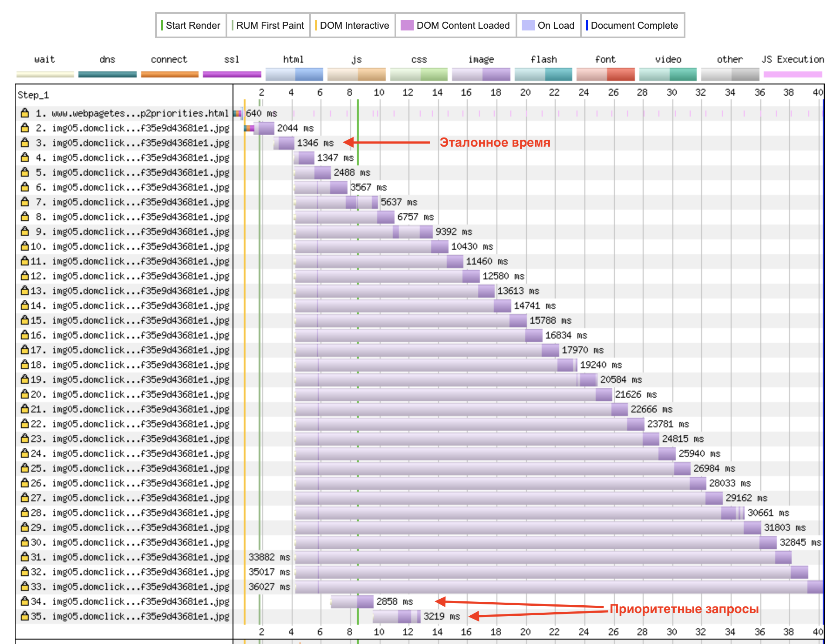This screenshot has height=644, width=830.
Task: Click the lock icon on request 7
Action: coord(25,202)
